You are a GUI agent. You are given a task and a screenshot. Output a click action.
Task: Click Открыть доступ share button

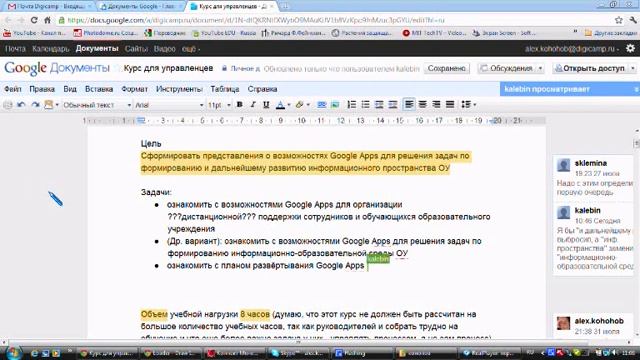[590, 69]
